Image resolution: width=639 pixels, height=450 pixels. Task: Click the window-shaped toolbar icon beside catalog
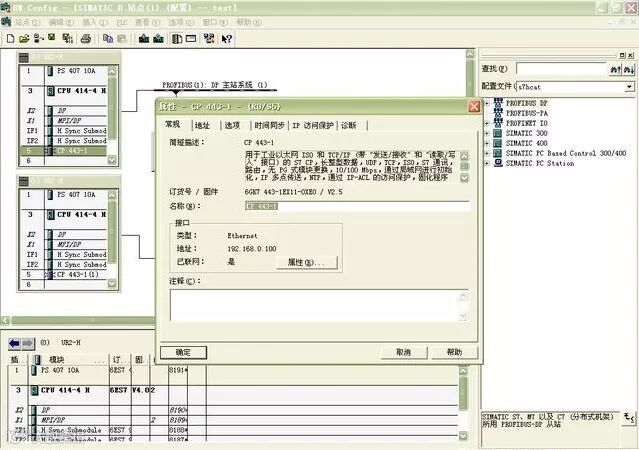[191, 39]
